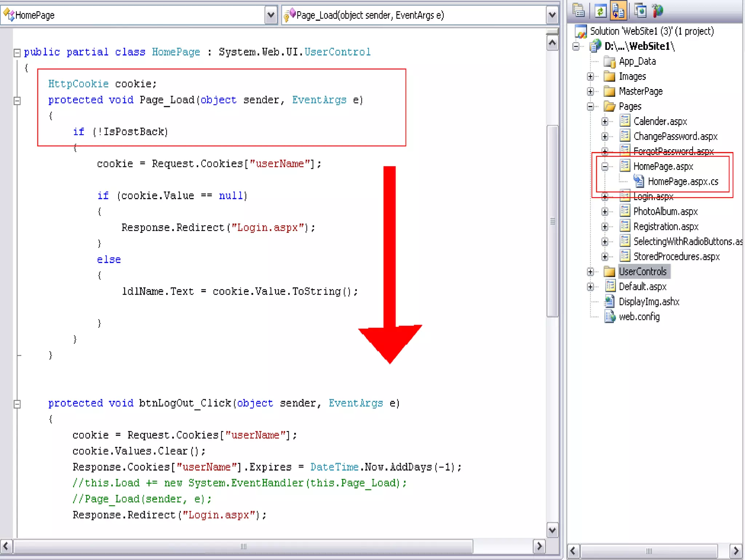Expand the UserControls folder node

pyautogui.click(x=590, y=271)
